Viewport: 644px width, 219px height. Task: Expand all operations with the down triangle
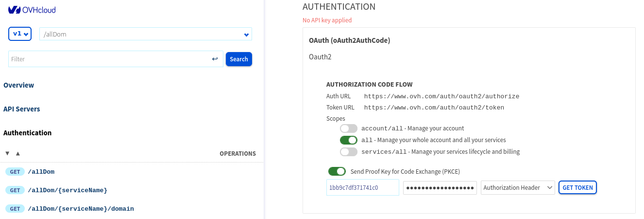pos(7,153)
